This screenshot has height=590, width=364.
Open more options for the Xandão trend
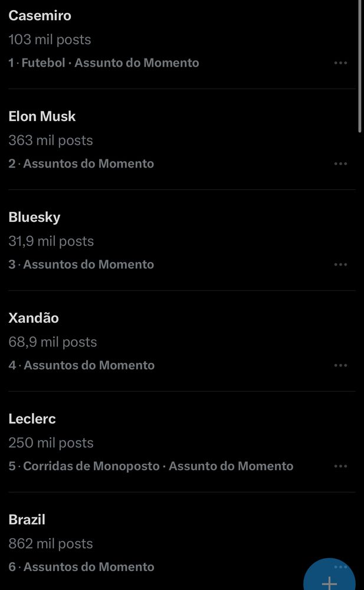341,365
